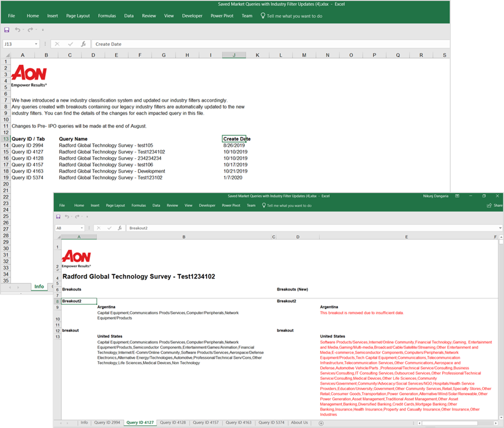Viewport: 504px width, 428px height.
Task: Select column B header in front window
Action: (x=184, y=237)
